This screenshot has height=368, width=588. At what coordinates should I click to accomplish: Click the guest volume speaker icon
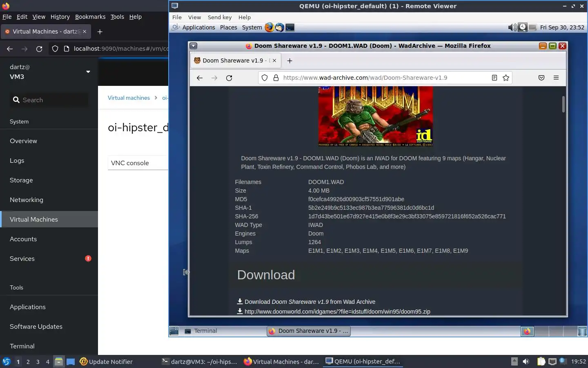click(x=512, y=27)
